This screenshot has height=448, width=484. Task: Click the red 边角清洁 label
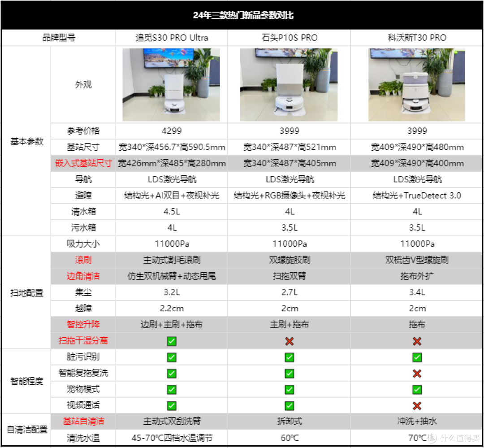click(x=83, y=276)
